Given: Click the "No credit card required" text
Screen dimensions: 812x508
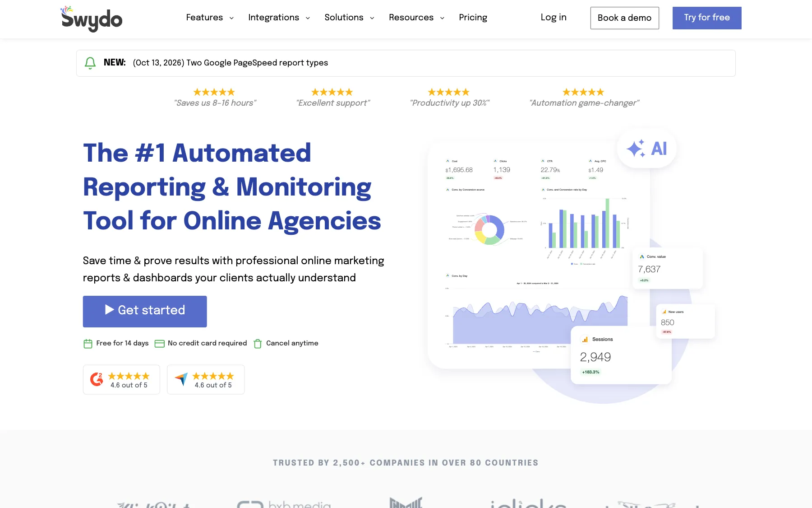Looking at the screenshot, I should pyautogui.click(x=208, y=343).
